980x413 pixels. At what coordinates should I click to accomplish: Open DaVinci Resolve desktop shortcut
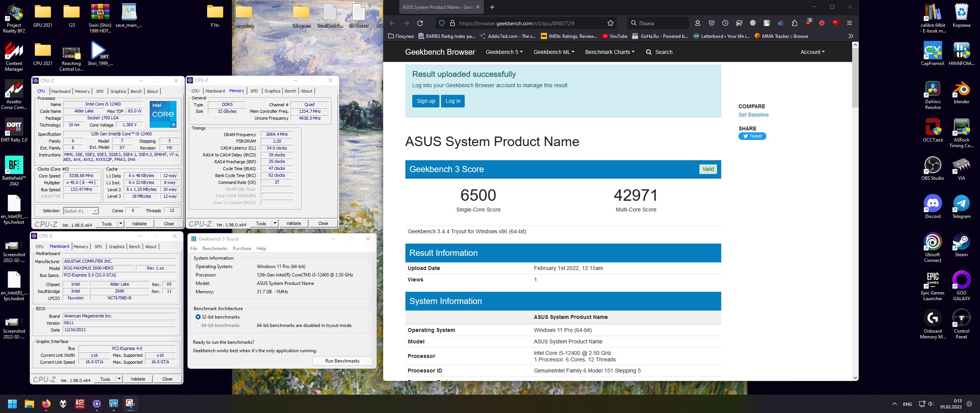pyautogui.click(x=933, y=95)
